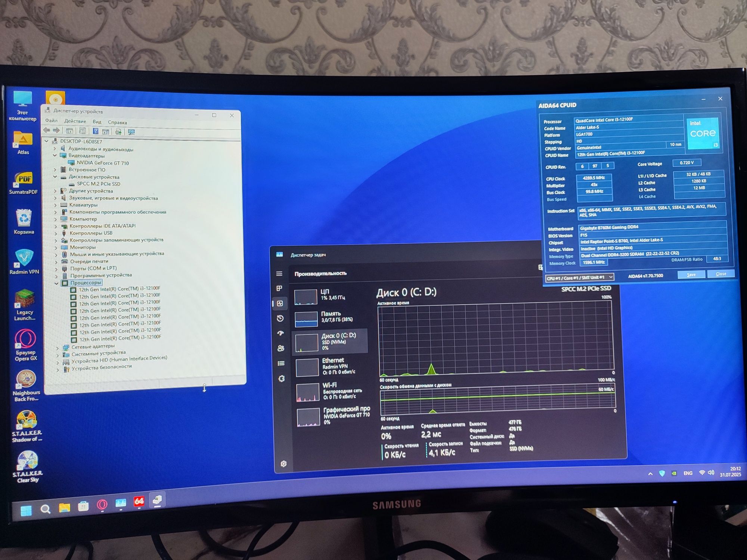Open the Файл menu in Device Manager
The width and height of the screenshot is (747, 560).
point(51,120)
